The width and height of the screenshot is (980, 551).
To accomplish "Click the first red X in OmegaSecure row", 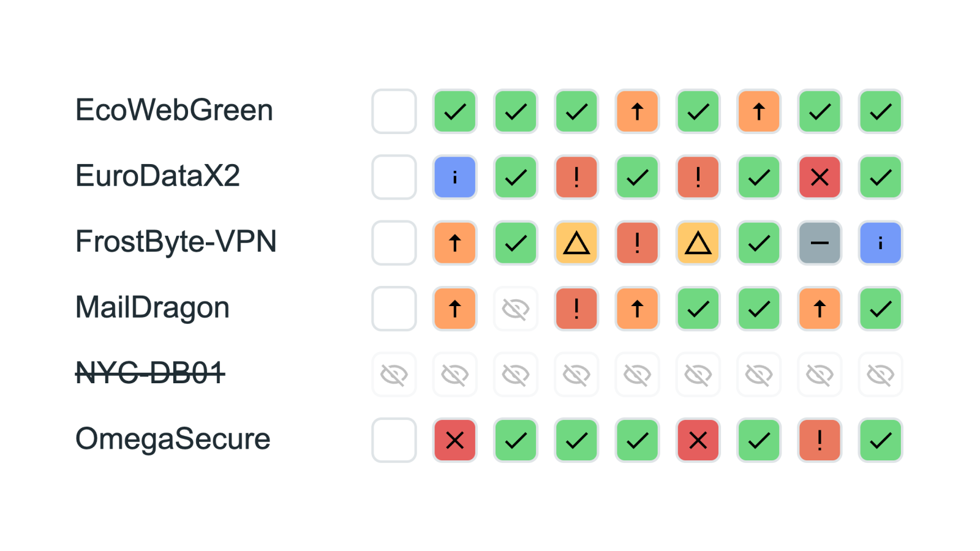I will click(x=454, y=440).
